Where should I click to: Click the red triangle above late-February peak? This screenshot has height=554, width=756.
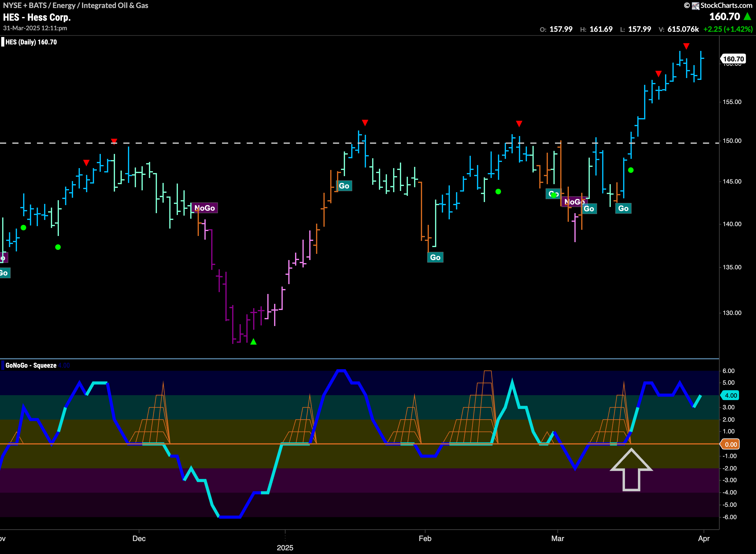pos(519,124)
